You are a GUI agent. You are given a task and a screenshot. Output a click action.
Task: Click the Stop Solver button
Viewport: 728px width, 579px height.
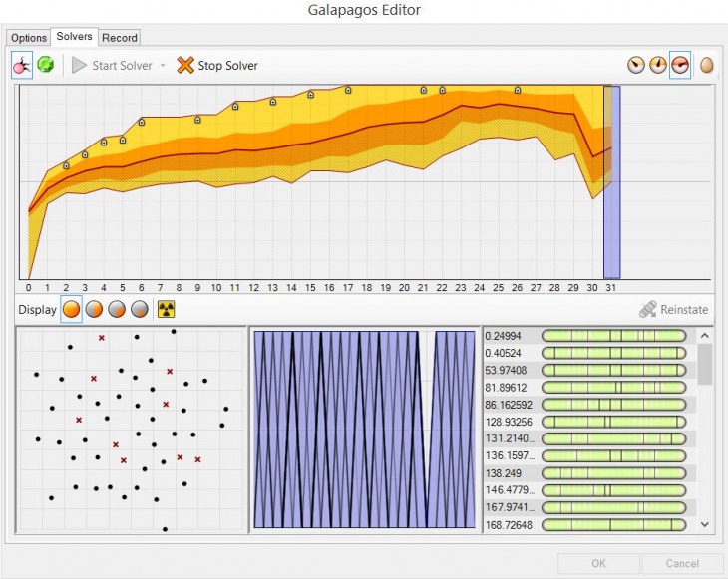tap(217, 66)
